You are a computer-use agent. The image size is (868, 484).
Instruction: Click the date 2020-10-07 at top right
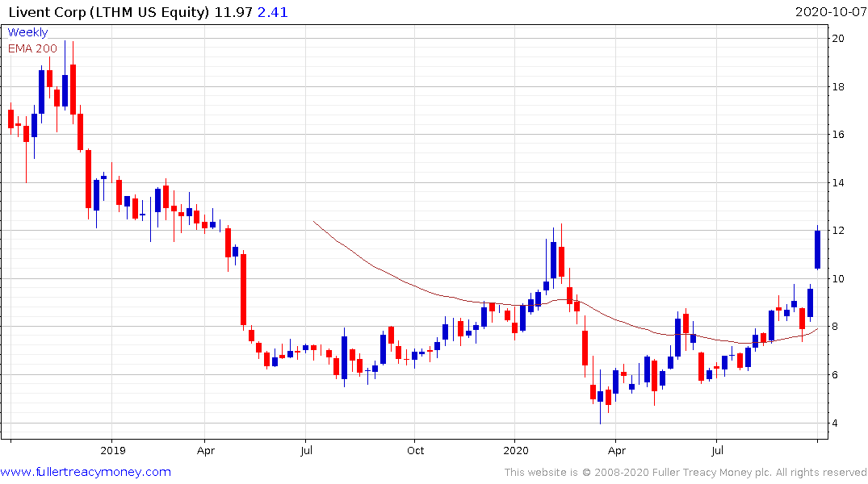coord(830,12)
